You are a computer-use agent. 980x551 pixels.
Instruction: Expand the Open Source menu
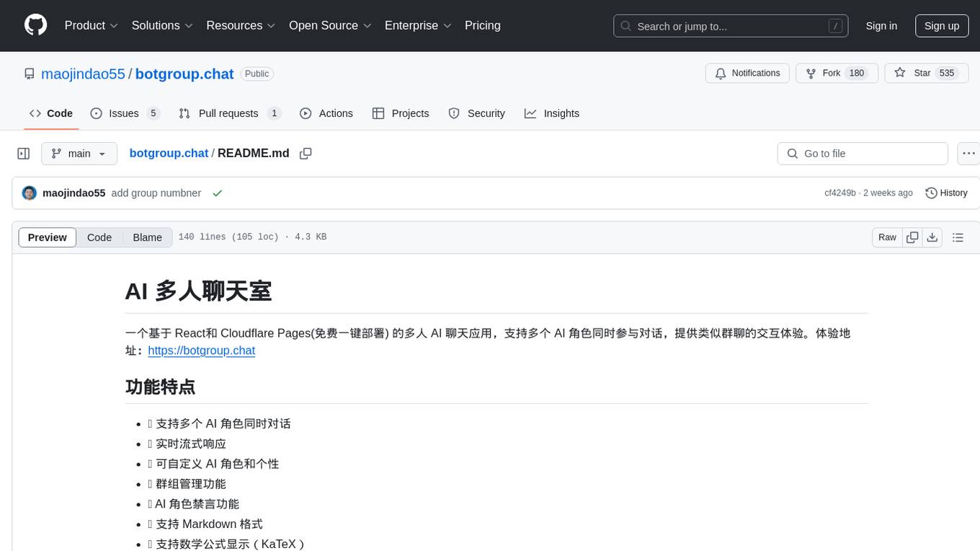pyautogui.click(x=330, y=25)
